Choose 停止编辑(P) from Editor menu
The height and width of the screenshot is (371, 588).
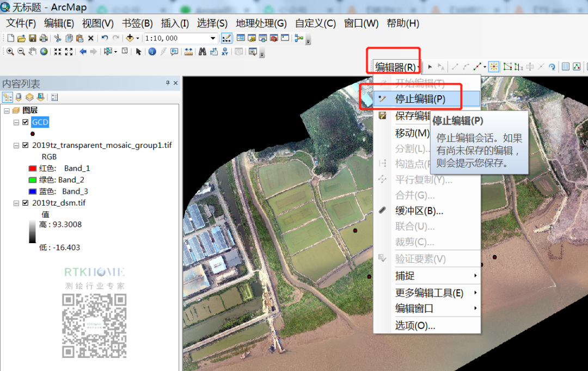point(420,99)
